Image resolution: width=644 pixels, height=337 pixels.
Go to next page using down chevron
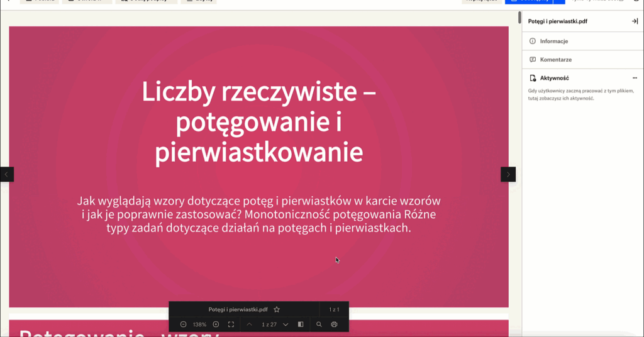coord(286,324)
